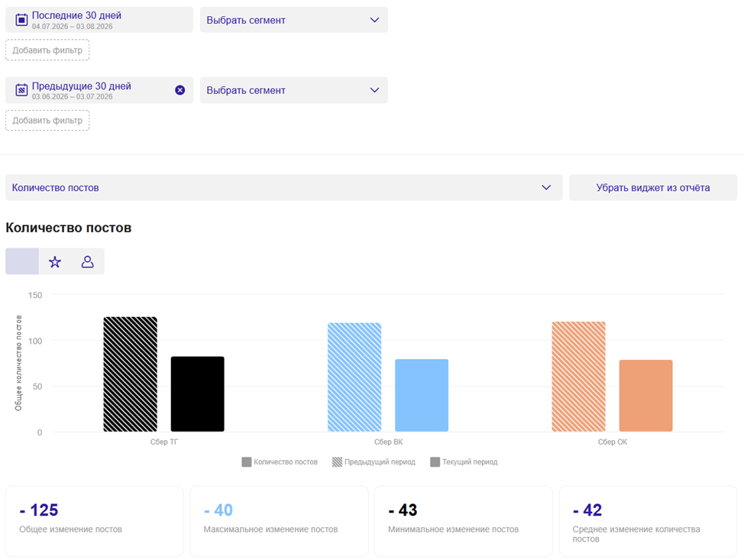This screenshot has height=560, width=744.
Task: Open the 'Последние 30 дней' date range picker
Action: [99, 20]
